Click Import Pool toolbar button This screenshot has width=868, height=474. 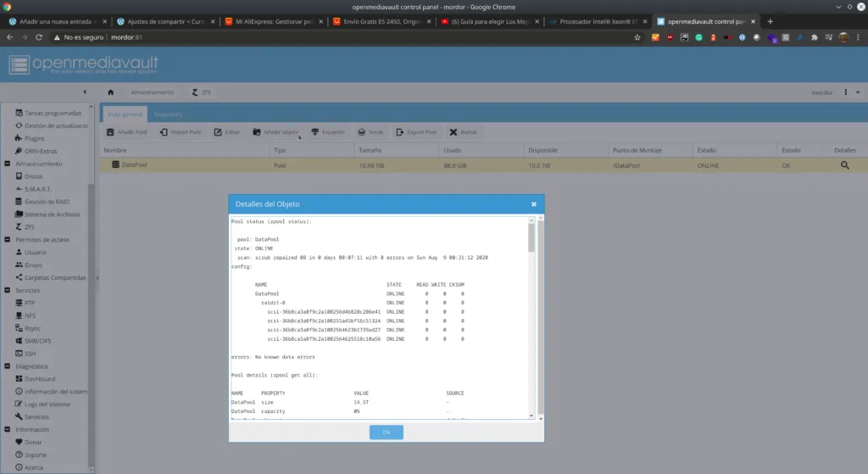[181, 132]
